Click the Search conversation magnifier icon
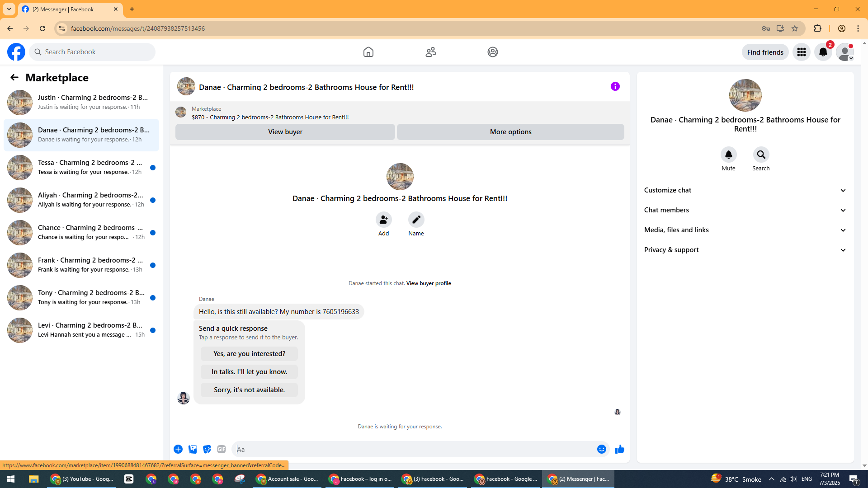Screen dimensions: 868x488 761,155
